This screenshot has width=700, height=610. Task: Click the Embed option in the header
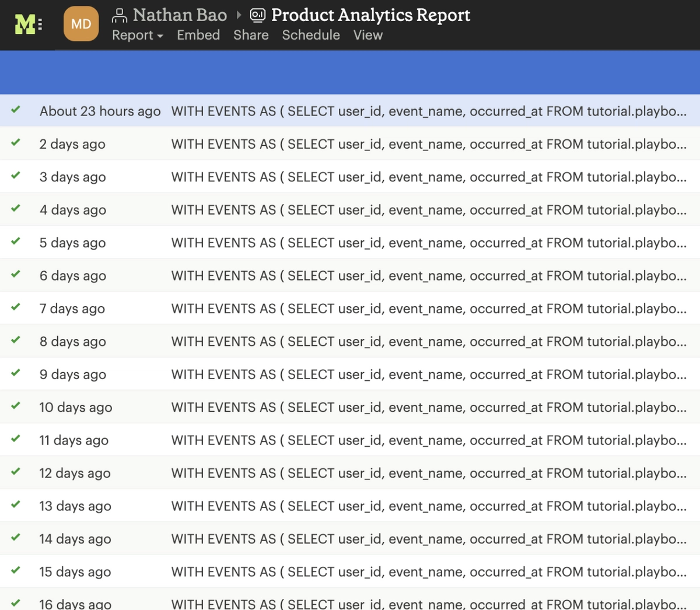pyautogui.click(x=198, y=36)
